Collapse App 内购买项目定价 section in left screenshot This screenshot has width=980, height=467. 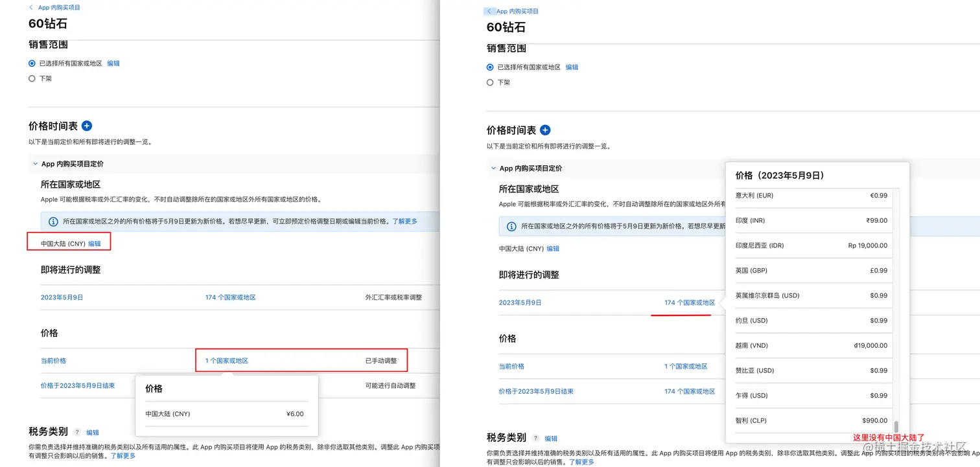35,164
